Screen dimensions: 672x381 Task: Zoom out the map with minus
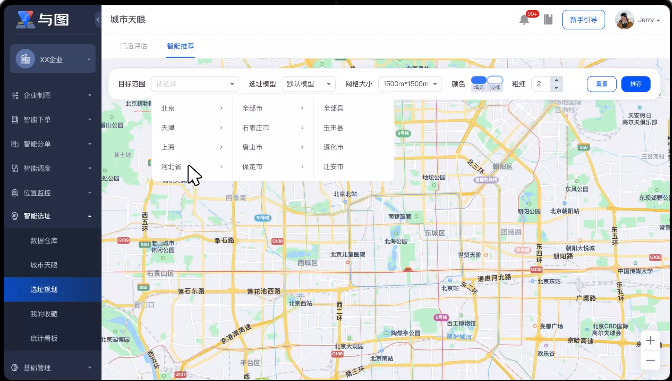pos(650,360)
